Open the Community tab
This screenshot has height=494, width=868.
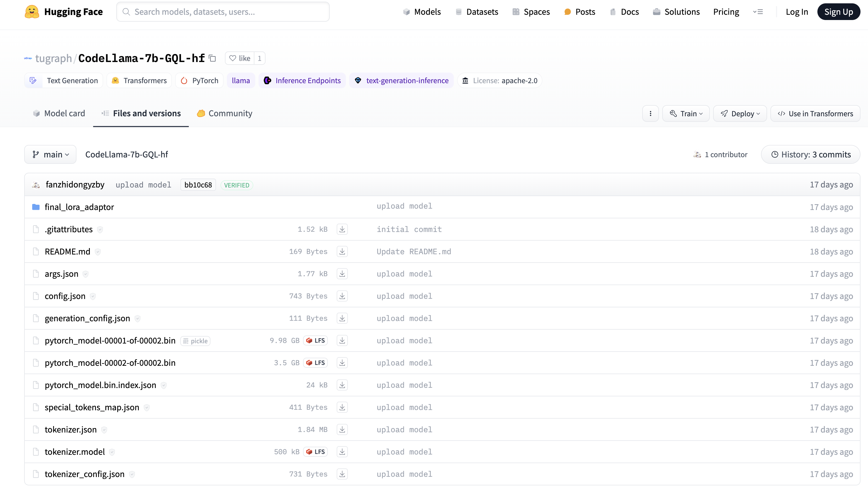(x=224, y=113)
